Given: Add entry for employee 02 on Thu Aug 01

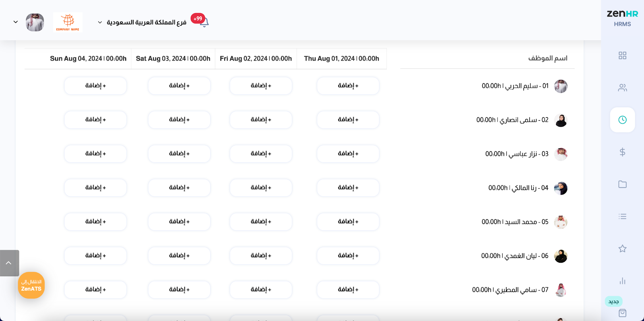Looking at the screenshot, I should tap(348, 119).
